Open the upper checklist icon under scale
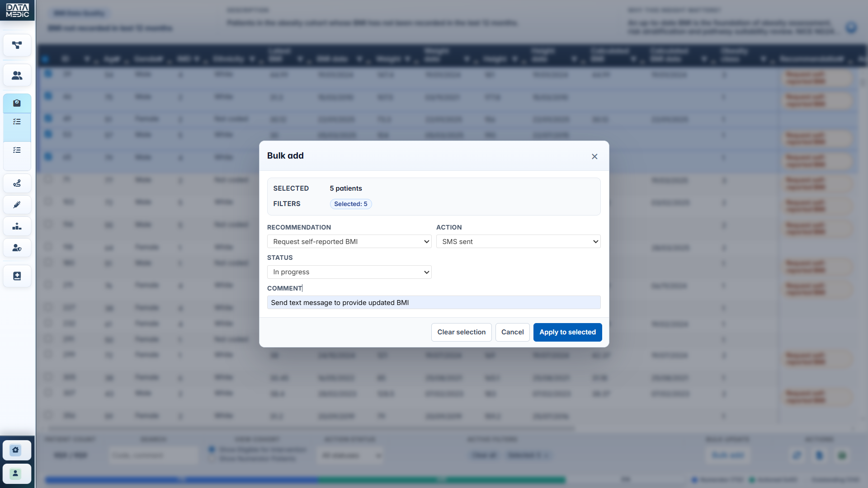 [x=17, y=122]
